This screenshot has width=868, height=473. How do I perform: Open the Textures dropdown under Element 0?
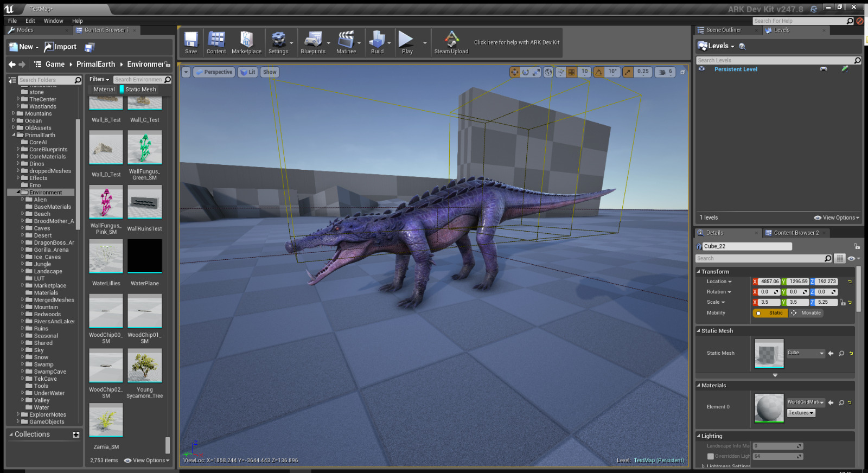[x=801, y=413]
